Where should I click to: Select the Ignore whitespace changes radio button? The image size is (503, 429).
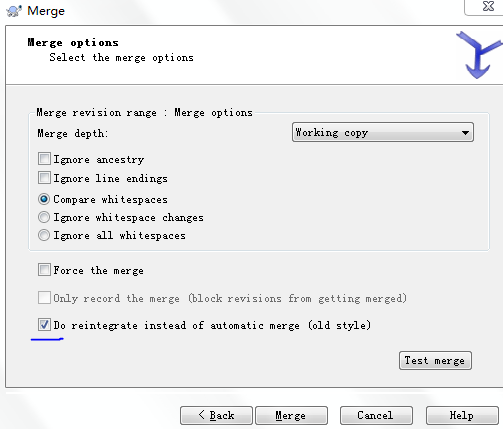pos(44,217)
